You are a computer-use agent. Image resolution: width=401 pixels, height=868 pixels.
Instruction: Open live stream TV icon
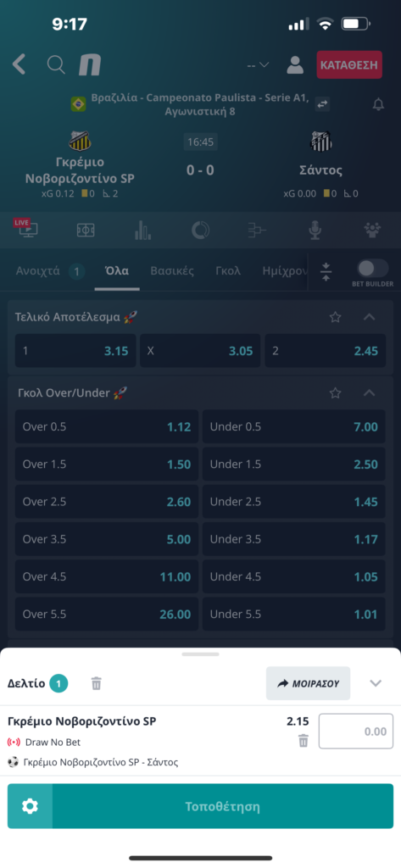point(24,228)
